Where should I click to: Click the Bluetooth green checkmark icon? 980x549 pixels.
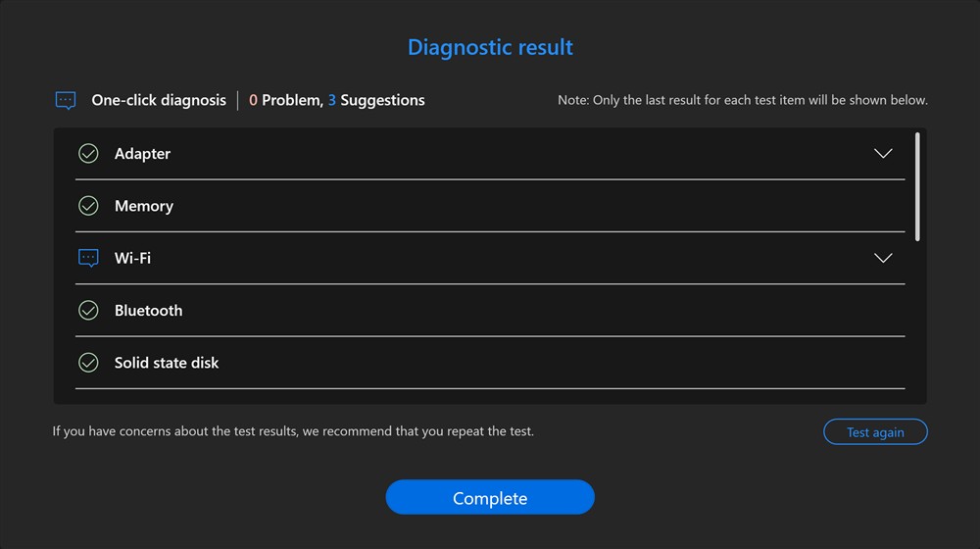click(88, 310)
